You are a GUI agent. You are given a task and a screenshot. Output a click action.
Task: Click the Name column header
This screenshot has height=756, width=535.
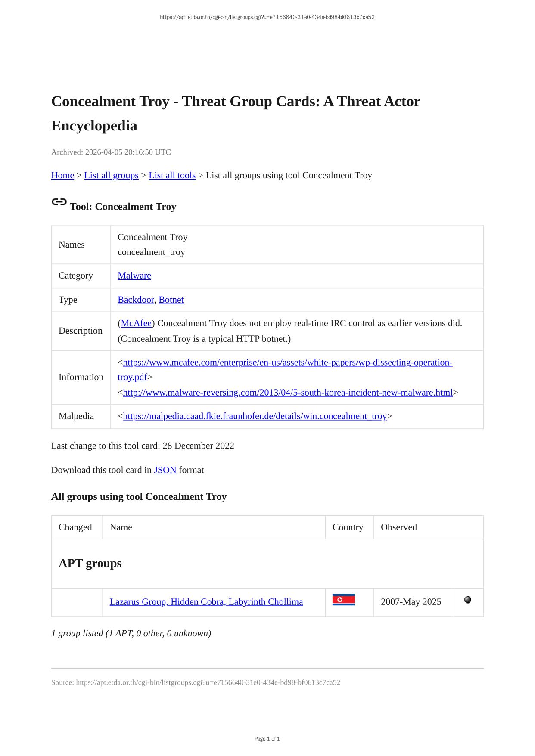[121, 527]
